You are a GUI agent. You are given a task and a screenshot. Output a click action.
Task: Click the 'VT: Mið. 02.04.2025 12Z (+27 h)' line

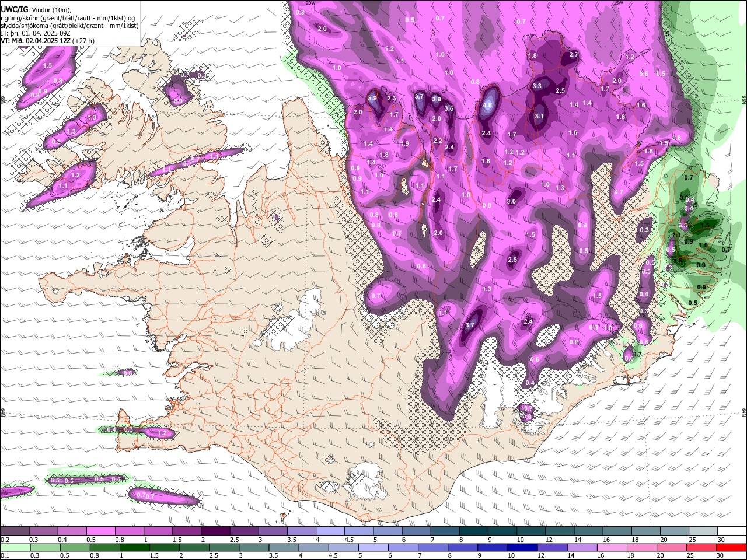pyautogui.click(x=47, y=41)
